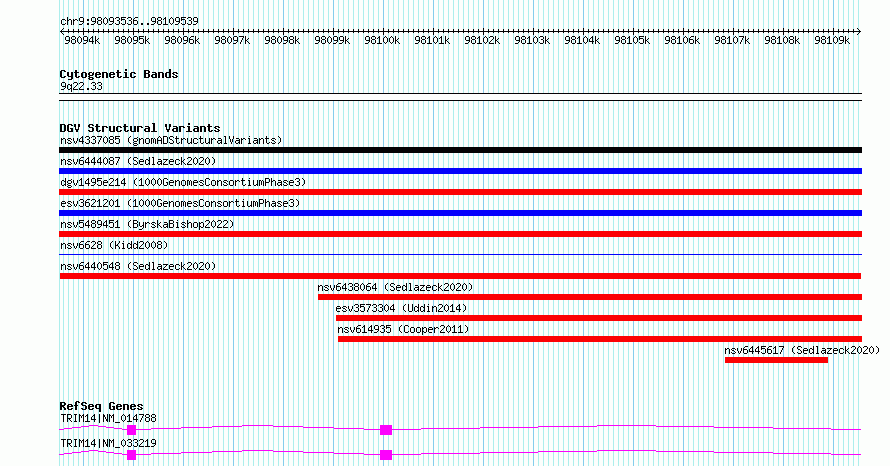Viewport: 890px width, 466px height.
Task: Click the 98104k ruler tick label
Action: 582,40
